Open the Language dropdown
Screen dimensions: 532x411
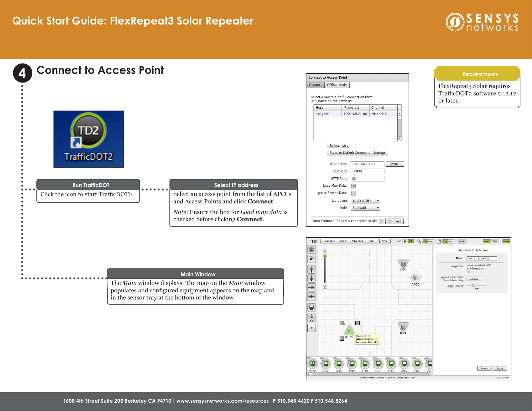pyautogui.click(x=365, y=201)
